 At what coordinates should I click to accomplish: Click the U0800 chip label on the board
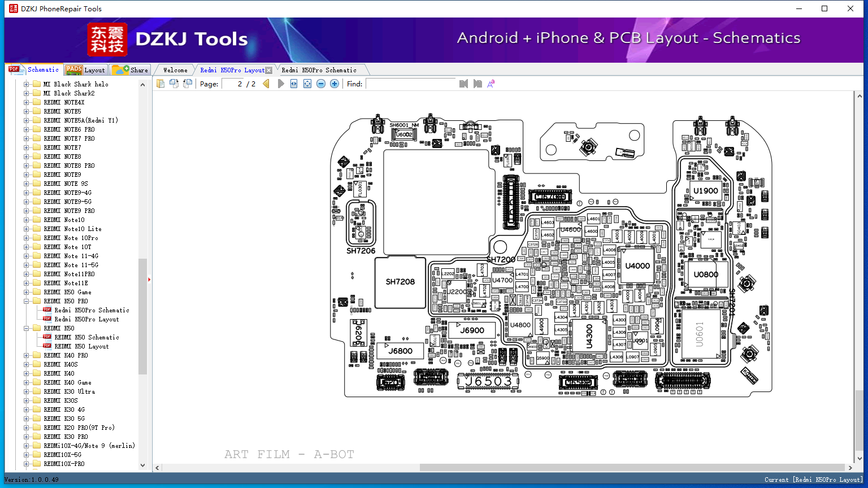(706, 274)
